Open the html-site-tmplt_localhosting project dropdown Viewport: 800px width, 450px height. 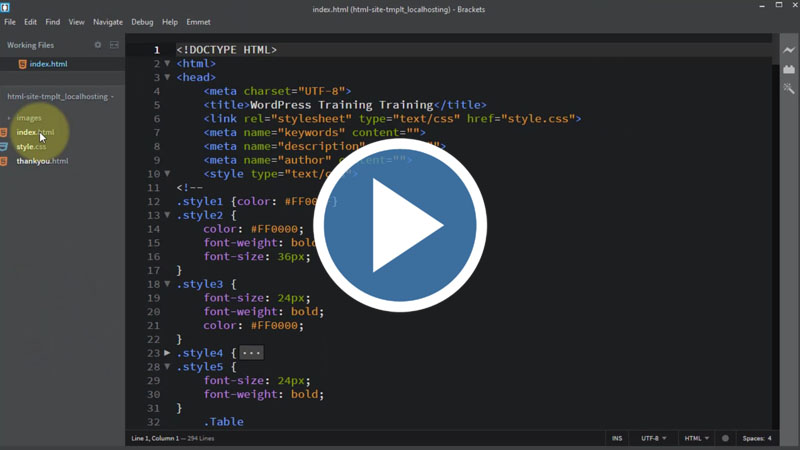coord(60,97)
